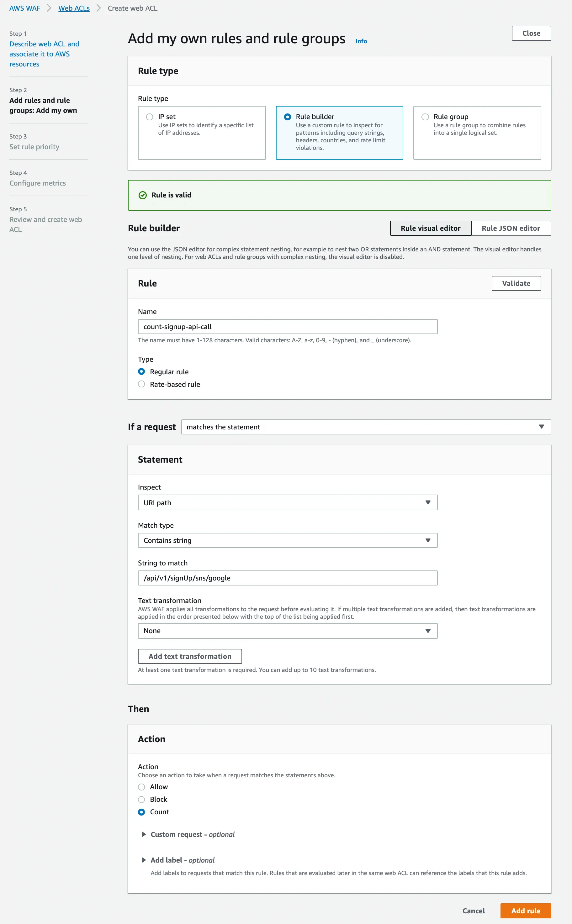Switch to the Rule visual editor tab
Screen dimensions: 572x924
431,228
